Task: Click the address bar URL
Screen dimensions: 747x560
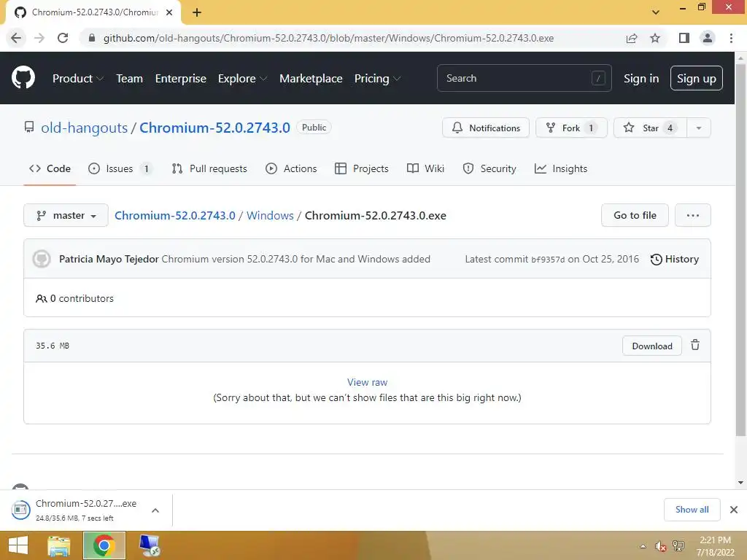Action: [x=328, y=38]
